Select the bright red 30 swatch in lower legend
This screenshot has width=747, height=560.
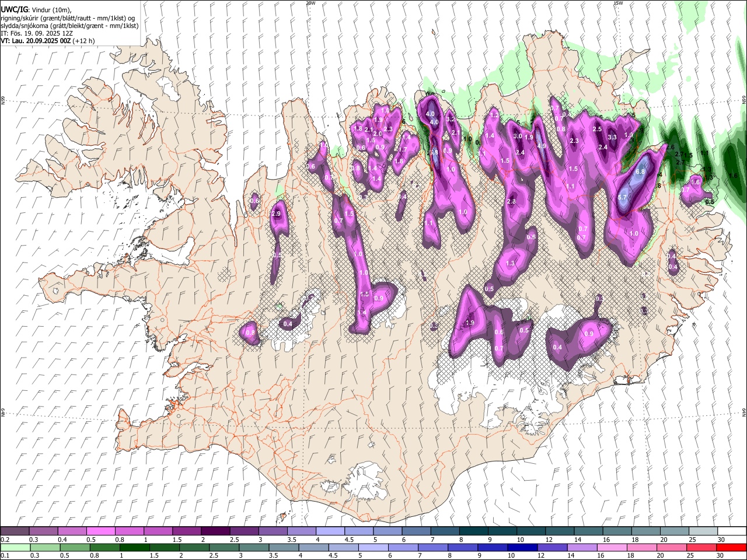(731, 548)
